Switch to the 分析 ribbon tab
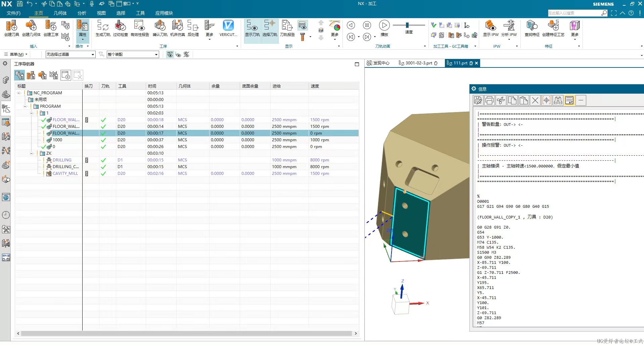The image size is (644, 345). click(x=82, y=13)
